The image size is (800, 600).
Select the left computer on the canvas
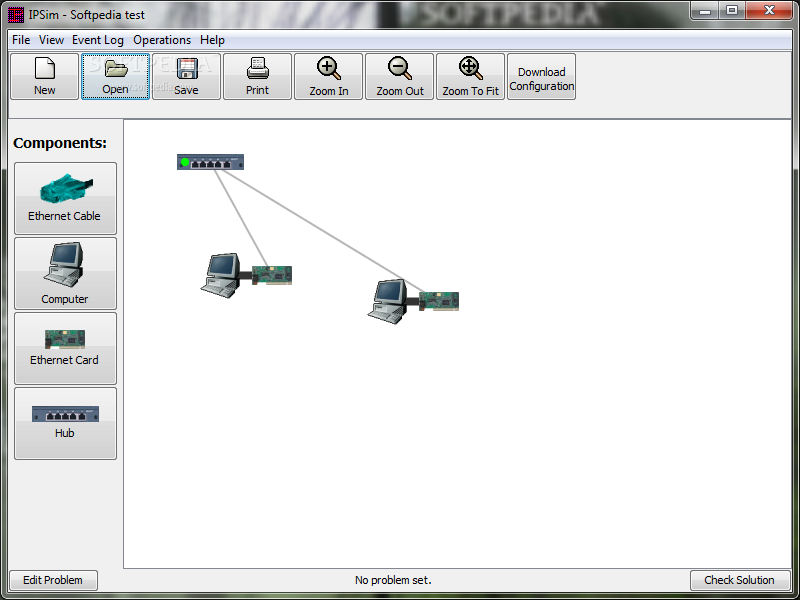221,276
